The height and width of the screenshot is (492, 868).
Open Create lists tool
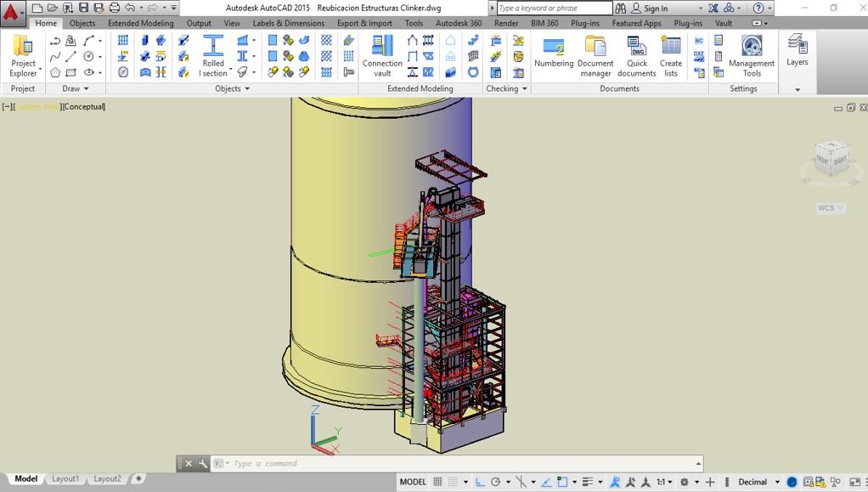pyautogui.click(x=671, y=56)
